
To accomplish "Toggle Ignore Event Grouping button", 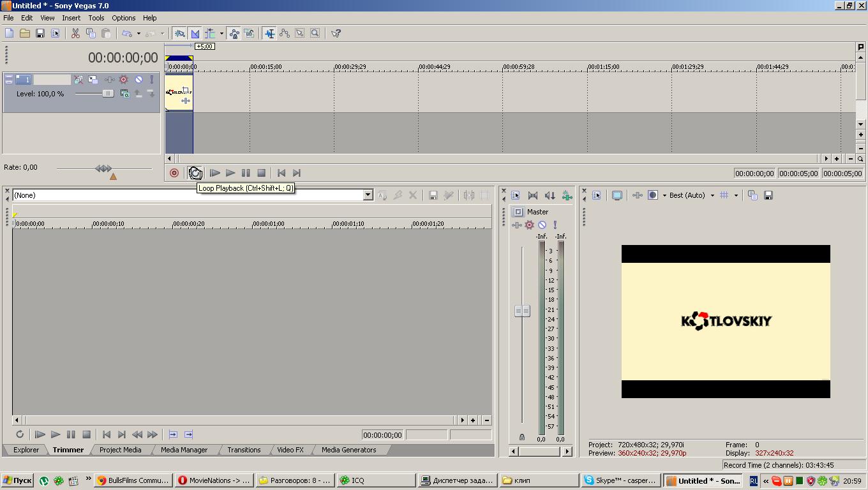I will click(249, 33).
